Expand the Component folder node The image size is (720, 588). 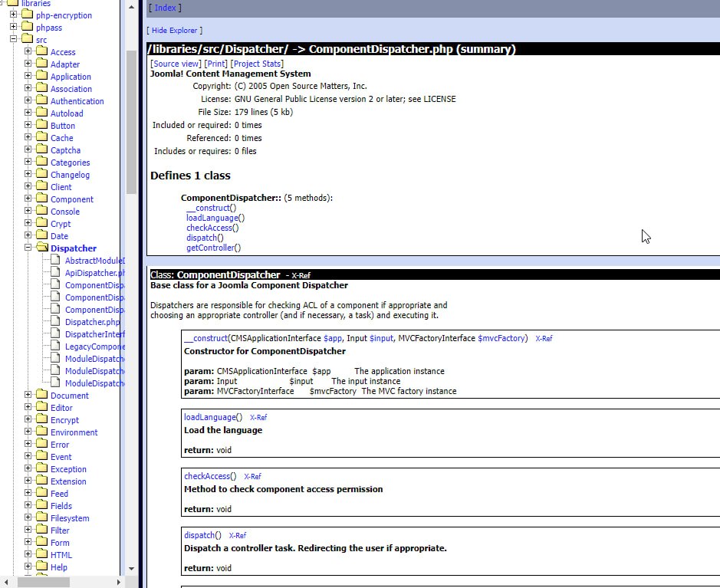point(28,199)
